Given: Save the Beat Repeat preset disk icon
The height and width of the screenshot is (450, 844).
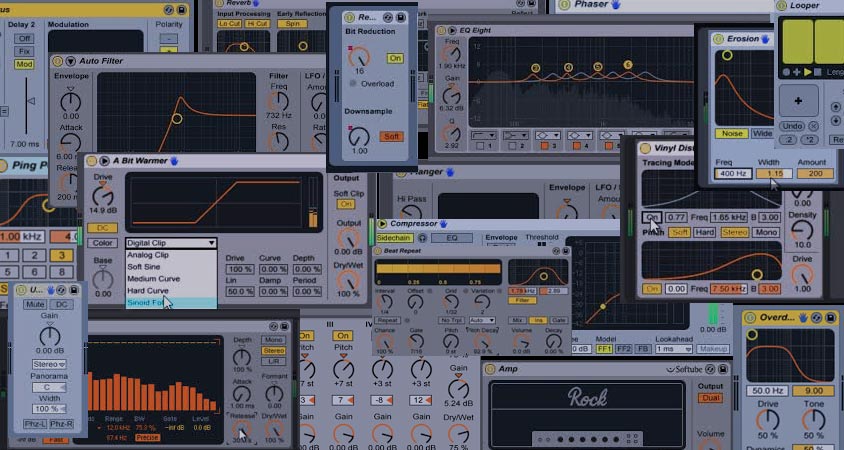Looking at the screenshot, I should pos(566,251).
